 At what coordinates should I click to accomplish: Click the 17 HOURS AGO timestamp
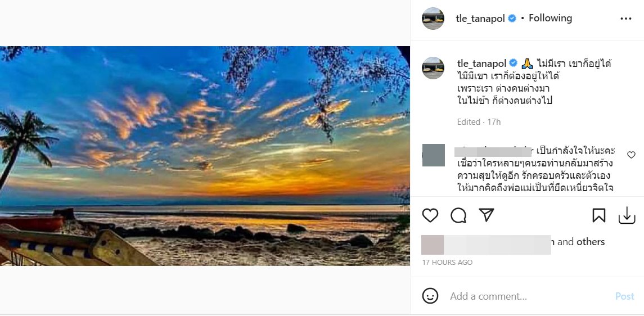[448, 263]
